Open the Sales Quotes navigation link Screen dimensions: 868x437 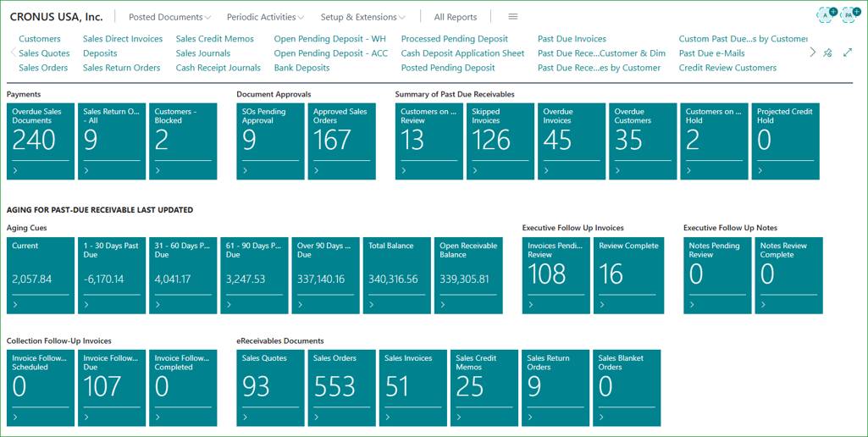pyautogui.click(x=44, y=53)
